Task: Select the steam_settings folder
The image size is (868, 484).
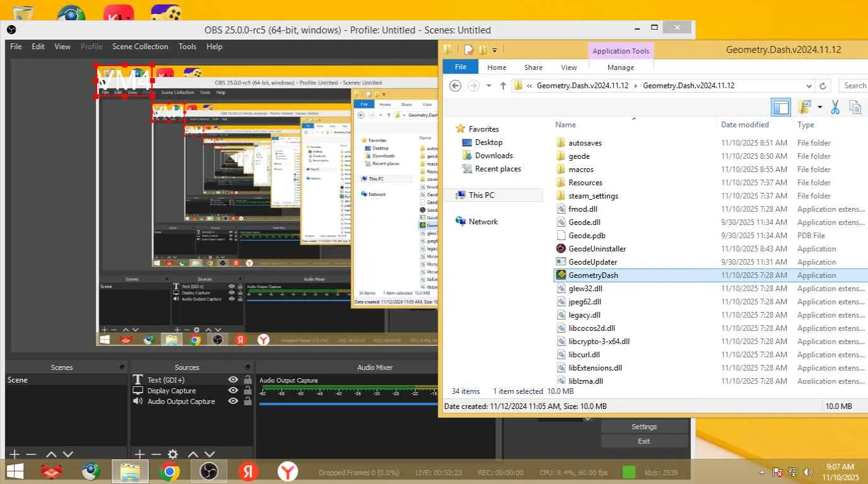Action: (593, 196)
